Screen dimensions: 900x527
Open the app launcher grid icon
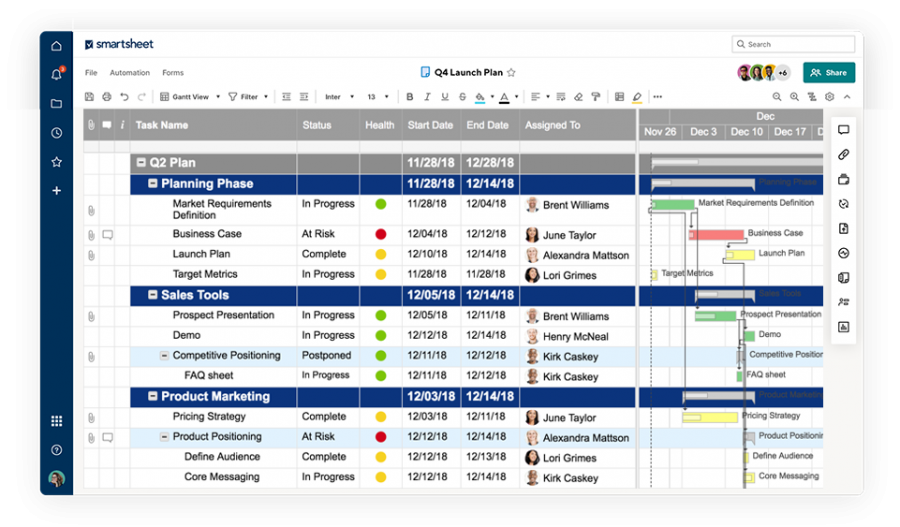click(x=56, y=421)
